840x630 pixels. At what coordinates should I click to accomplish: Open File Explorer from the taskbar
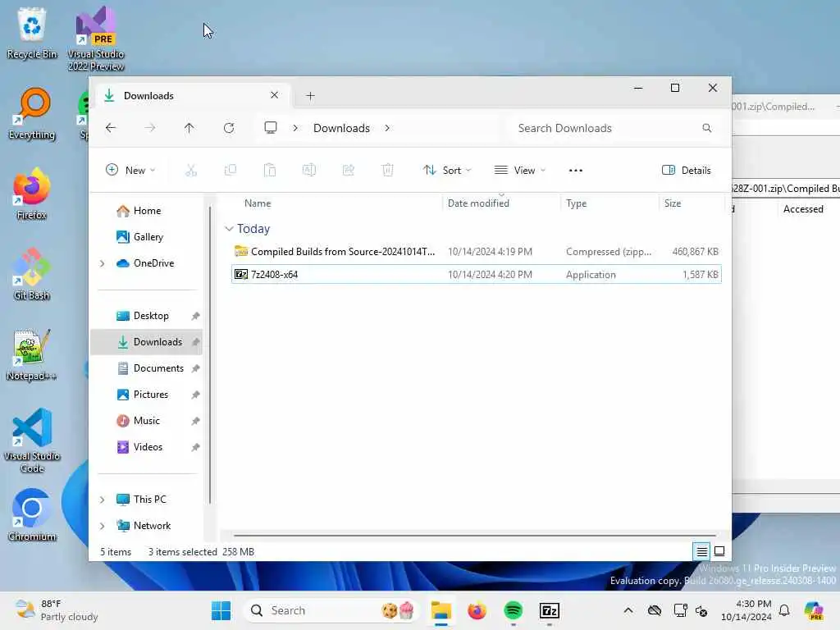pyautogui.click(x=441, y=610)
